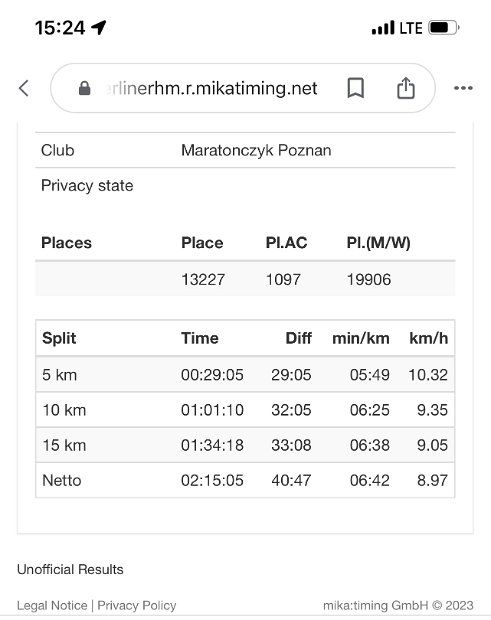Image resolution: width=491 pixels, height=620 pixels.
Task: Tap the Place value 13227
Action: pyautogui.click(x=203, y=280)
